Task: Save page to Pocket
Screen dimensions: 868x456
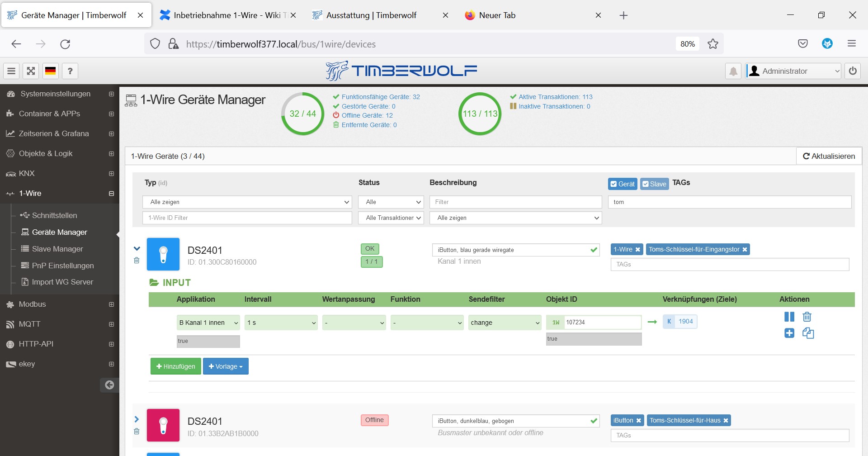Action: (x=803, y=43)
